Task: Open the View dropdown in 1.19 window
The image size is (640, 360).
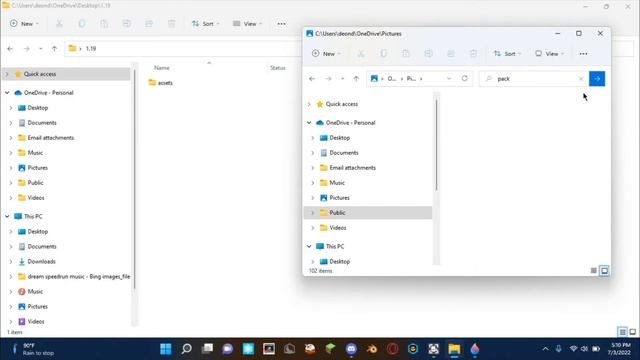Action: (x=247, y=24)
